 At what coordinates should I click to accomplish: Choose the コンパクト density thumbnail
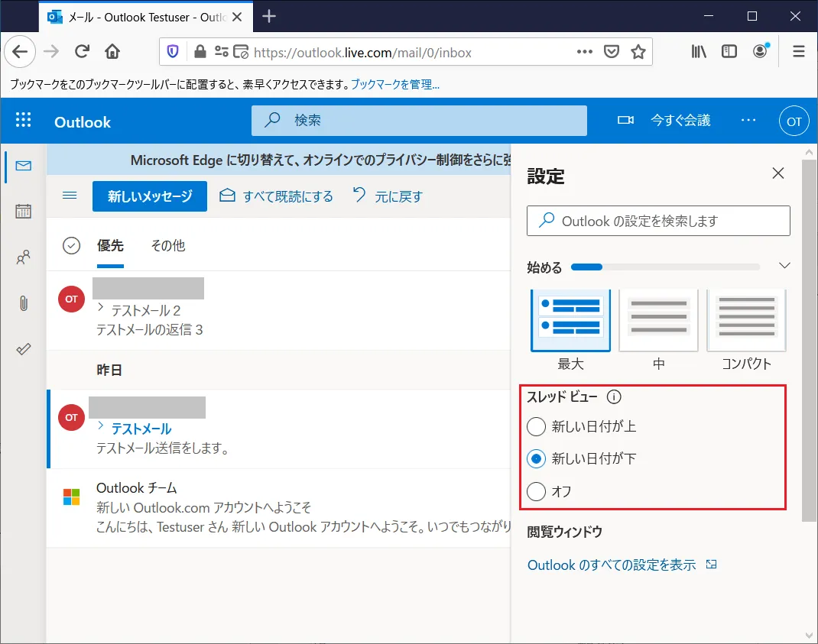(x=747, y=320)
